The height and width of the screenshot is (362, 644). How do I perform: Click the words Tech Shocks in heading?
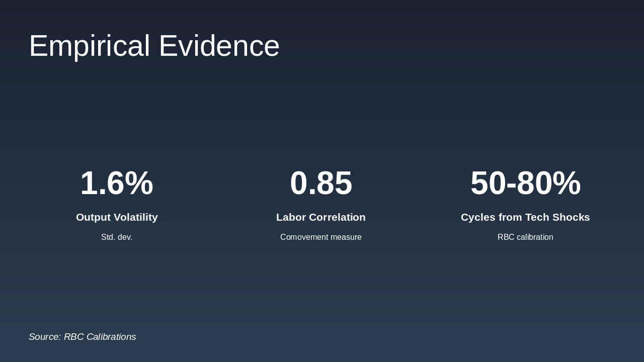(557, 217)
